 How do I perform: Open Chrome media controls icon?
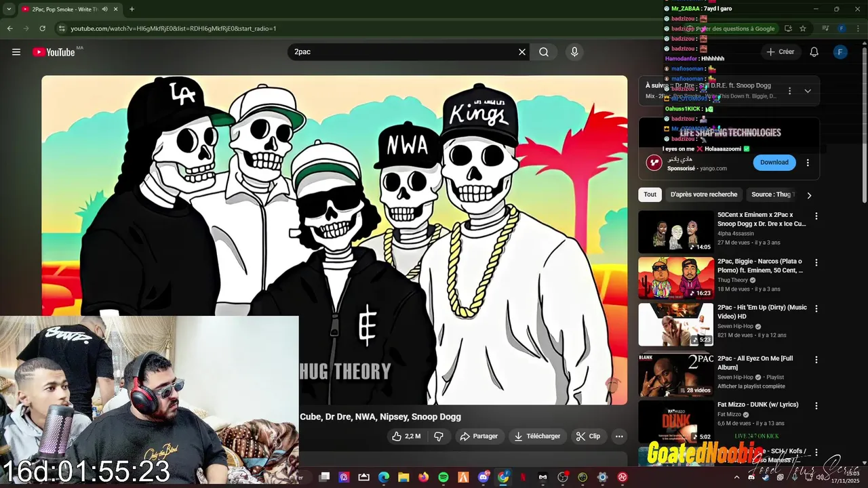825,28
